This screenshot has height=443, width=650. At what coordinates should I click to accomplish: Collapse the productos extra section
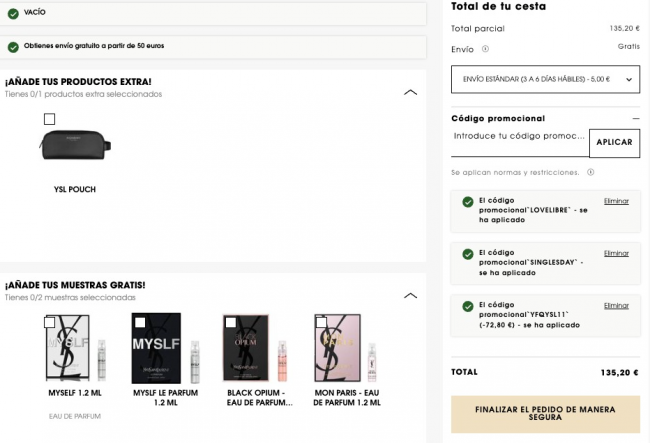410,92
